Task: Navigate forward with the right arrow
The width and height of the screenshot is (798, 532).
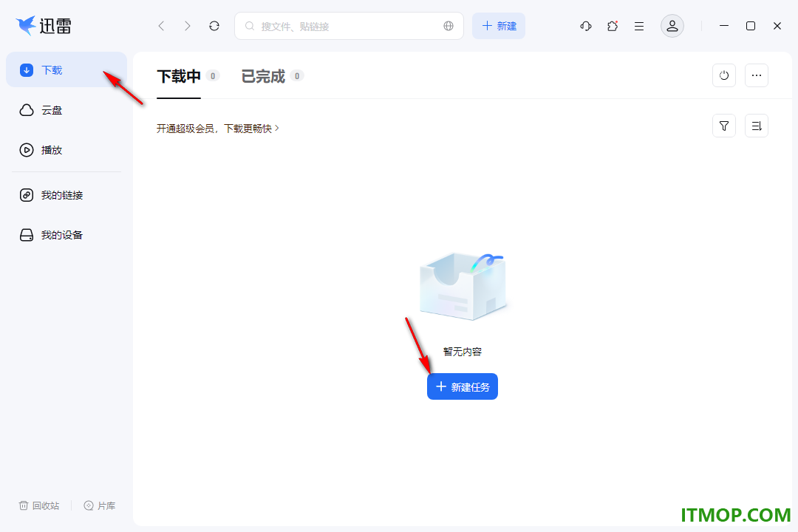Action: pos(188,26)
